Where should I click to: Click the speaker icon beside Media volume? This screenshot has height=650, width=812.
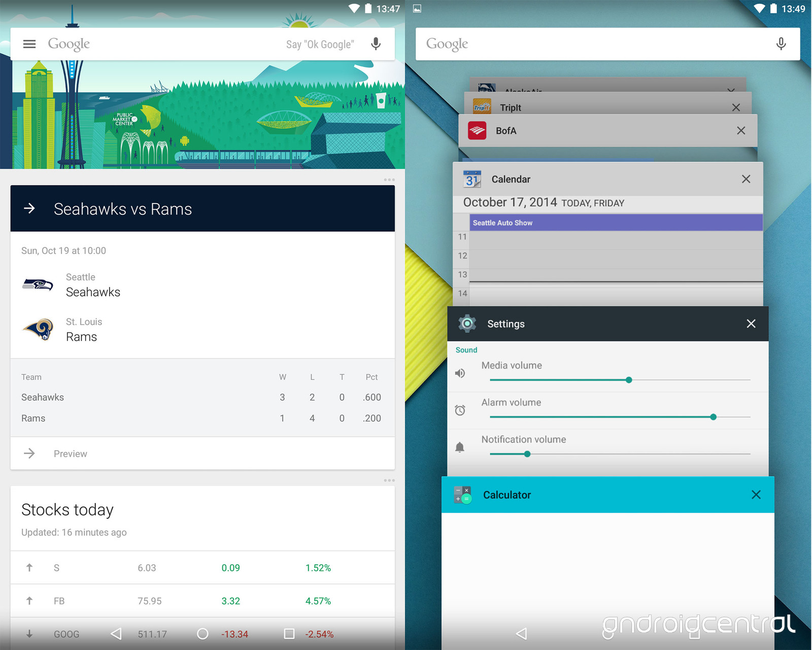point(460,373)
